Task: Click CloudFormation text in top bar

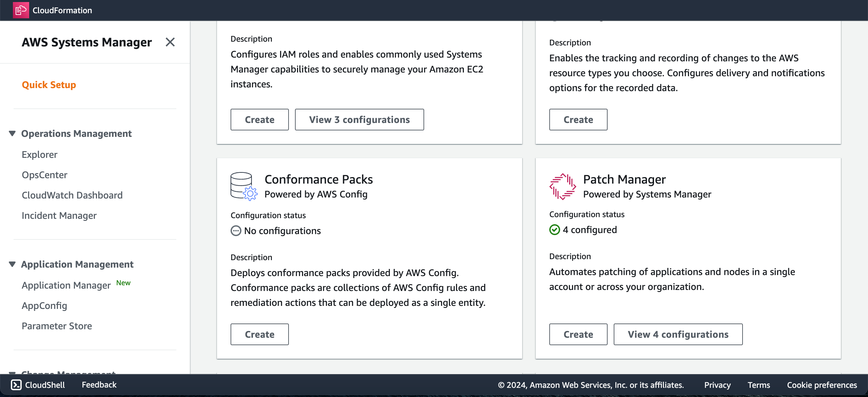Action: click(62, 10)
